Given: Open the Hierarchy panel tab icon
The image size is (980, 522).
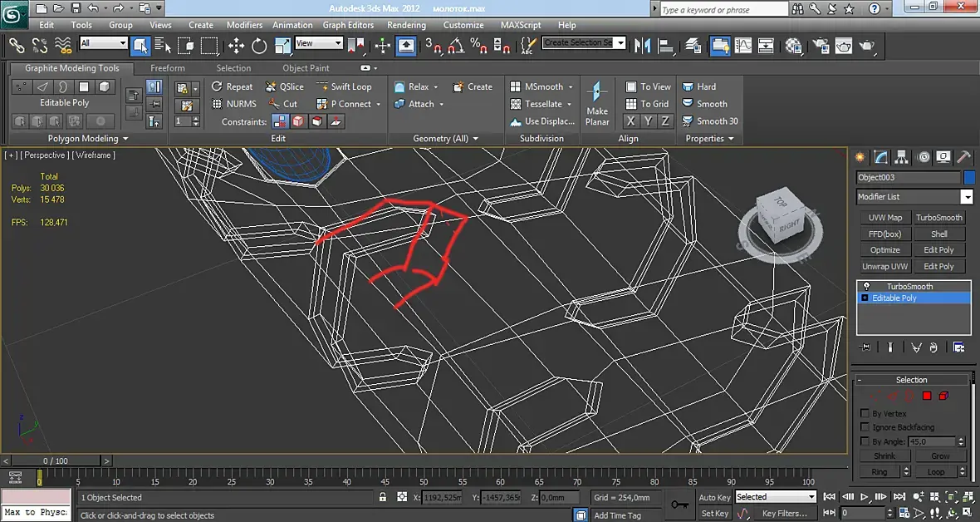Looking at the screenshot, I should click(902, 157).
